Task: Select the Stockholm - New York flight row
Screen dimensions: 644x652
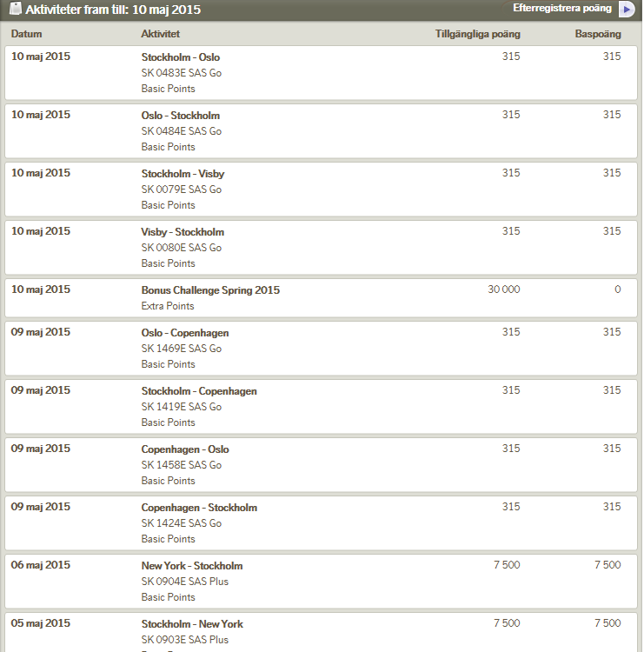Action: pos(192,624)
